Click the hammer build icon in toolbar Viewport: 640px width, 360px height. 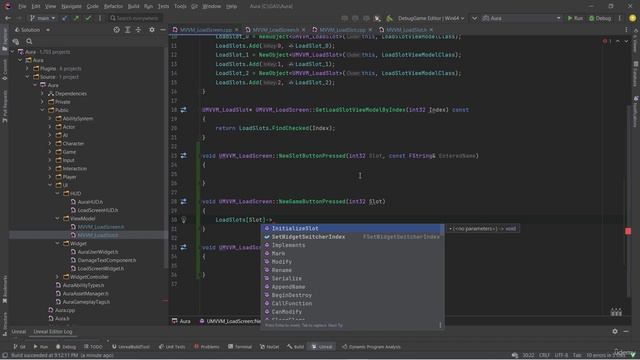(x=389, y=18)
